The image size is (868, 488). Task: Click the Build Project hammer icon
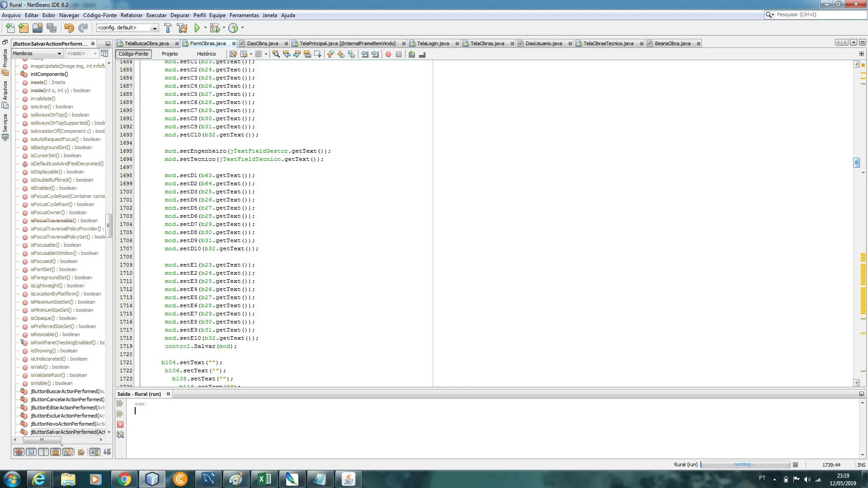(x=168, y=28)
